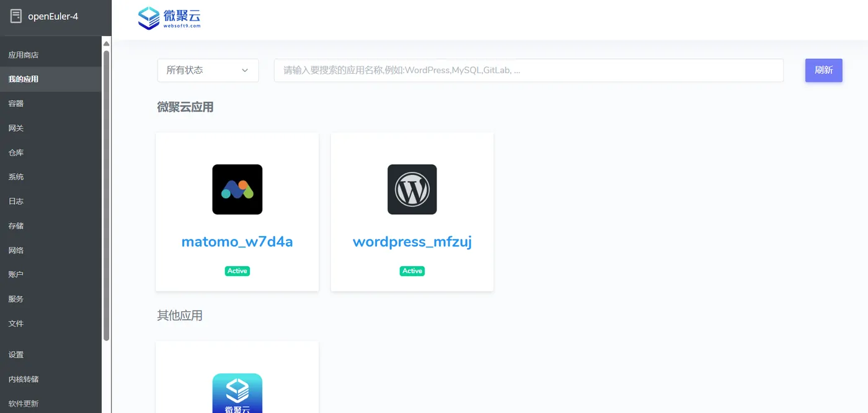
Task: Click the sidebar scrollbar up arrow
Action: click(x=107, y=43)
